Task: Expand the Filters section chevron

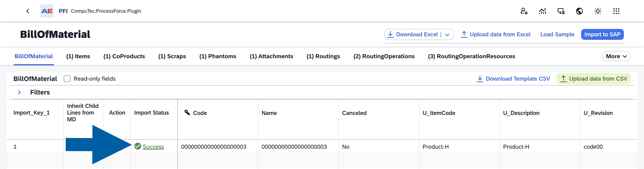Action: (19, 92)
